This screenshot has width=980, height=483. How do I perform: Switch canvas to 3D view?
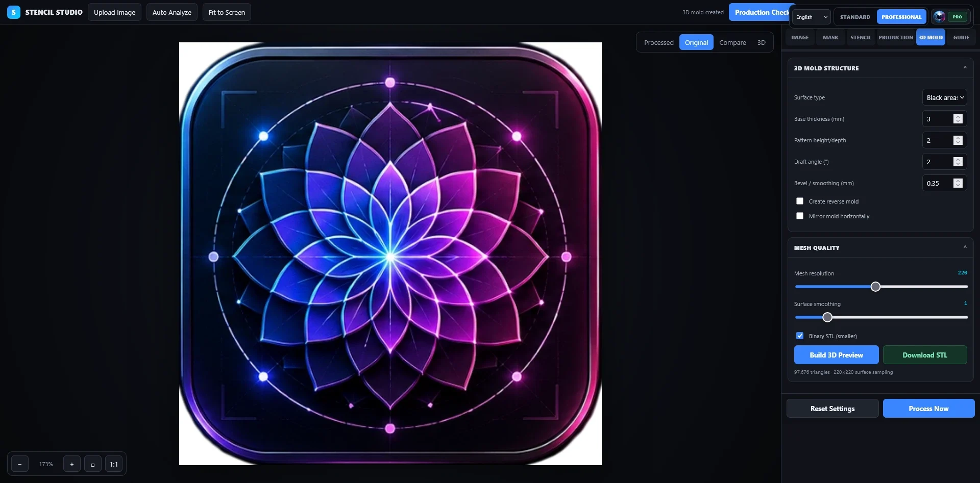pos(761,42)
